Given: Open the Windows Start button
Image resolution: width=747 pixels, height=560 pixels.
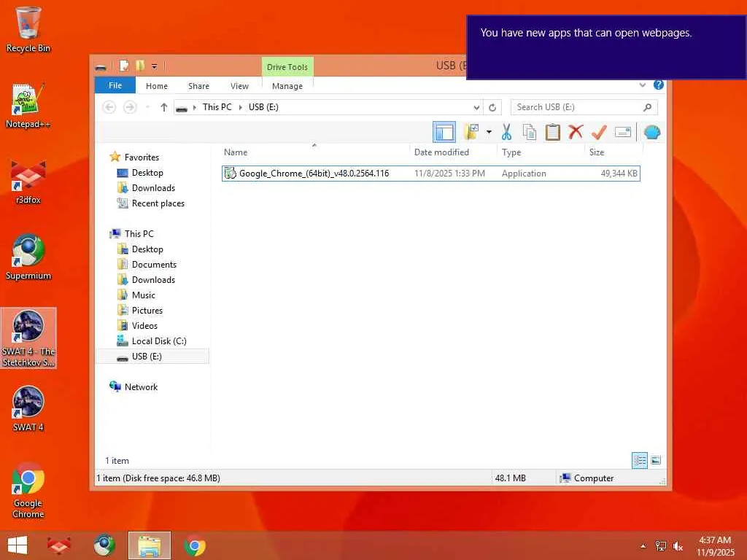Looking at the screenshot, I should click(x=18, y=545).
